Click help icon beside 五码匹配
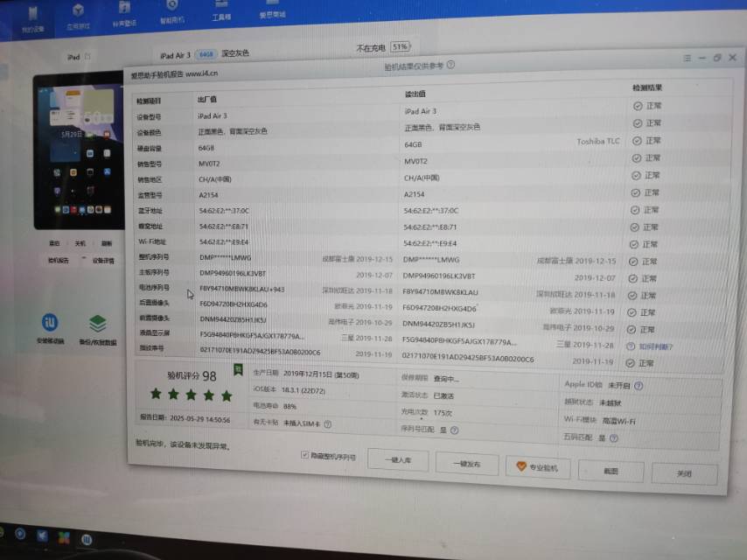This screenshot has width=747, height=560. pos(614,438)
